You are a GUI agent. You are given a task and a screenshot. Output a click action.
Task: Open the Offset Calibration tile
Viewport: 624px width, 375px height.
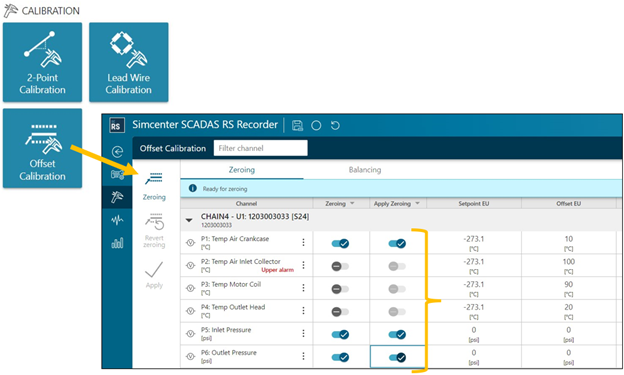(43, 148)
